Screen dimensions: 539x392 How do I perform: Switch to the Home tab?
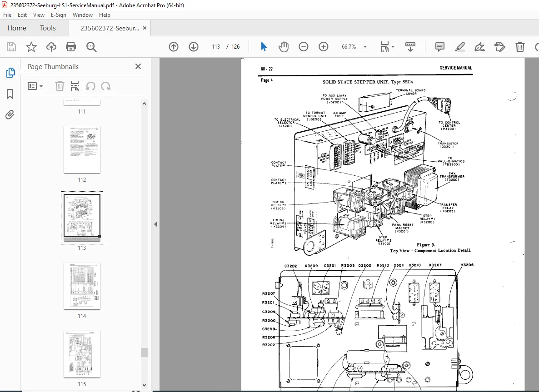[x=17, y=28]
